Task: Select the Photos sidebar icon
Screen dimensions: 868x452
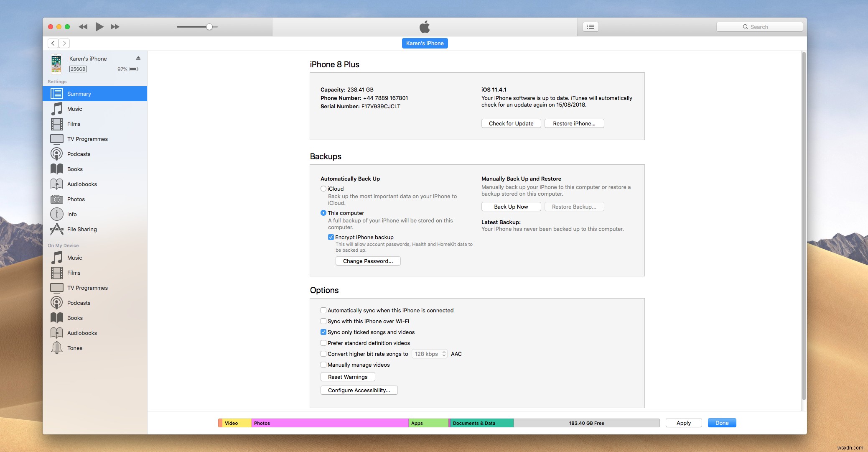Action: coord(56,199)
